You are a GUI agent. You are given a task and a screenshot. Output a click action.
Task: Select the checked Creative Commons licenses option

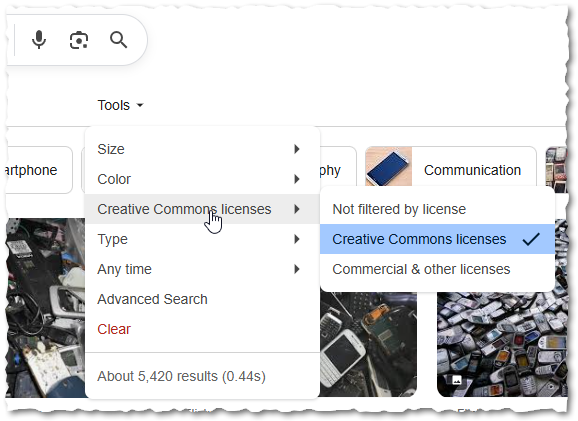tap(437, 239)
